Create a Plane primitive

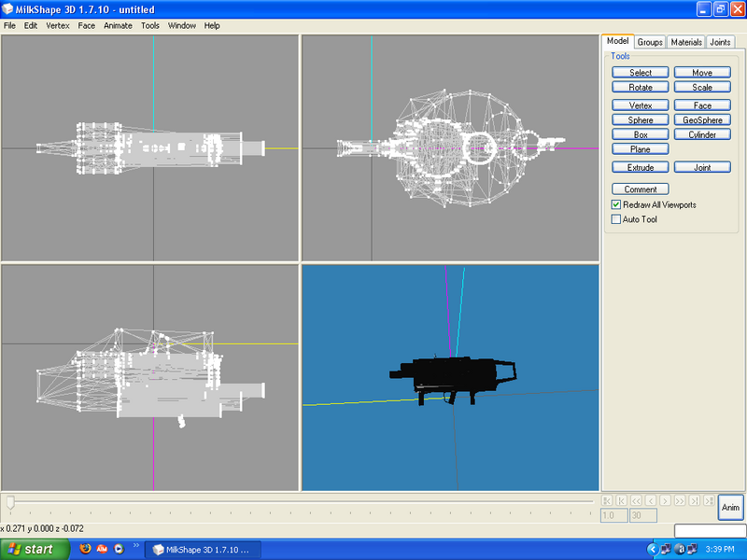click(x=641, y=149)
